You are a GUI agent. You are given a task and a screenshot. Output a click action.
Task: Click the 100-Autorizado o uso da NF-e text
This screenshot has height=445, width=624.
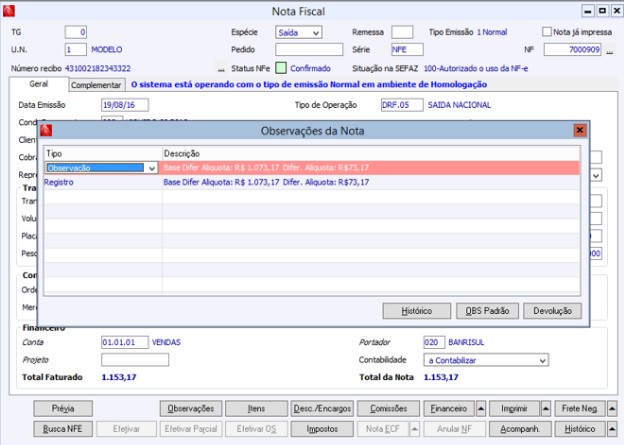(476, 68)
